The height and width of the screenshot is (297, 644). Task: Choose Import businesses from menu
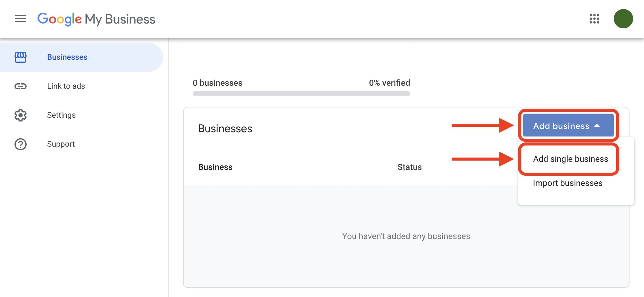[x=568, y=183]
